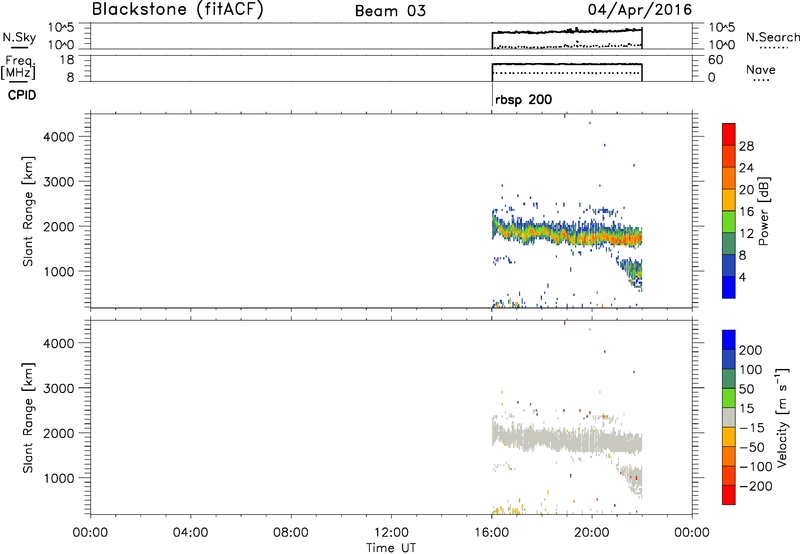800x554 pixels.
Task: Click the gray velocity band near 2000 km
Action: coord(566,440)
